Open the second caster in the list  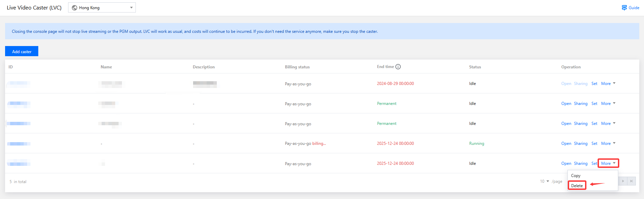pyautogui.click(x=566, y=104)
